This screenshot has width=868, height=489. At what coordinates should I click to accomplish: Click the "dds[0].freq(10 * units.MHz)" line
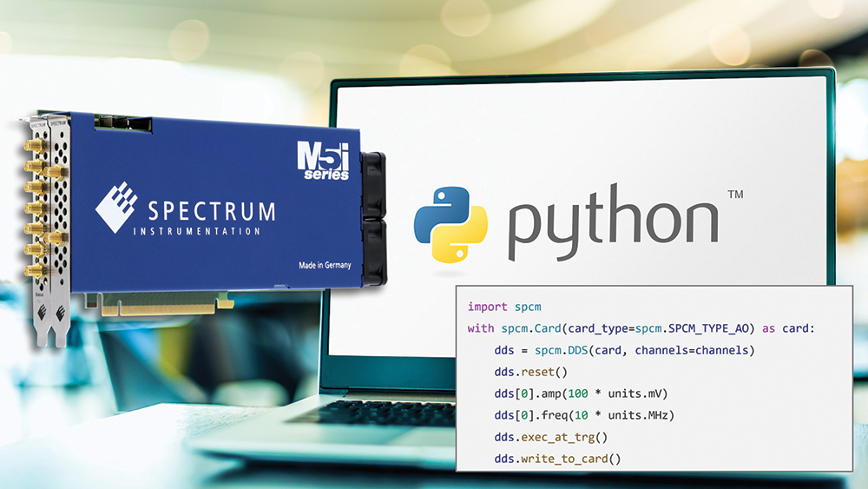click(x=584, y=415)
